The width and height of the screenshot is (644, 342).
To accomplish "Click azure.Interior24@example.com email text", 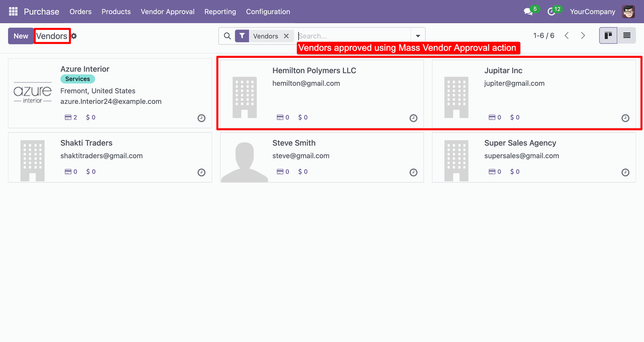I will (x=111, y=102).
